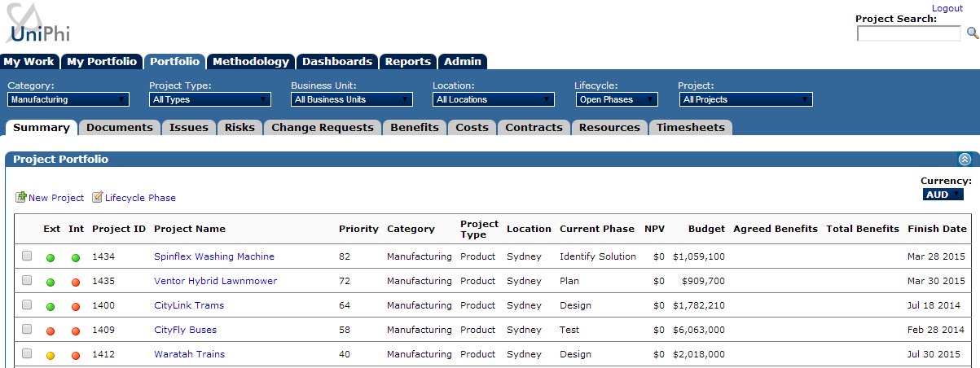Click red Int status dot for project 1435

coord(76,282)
